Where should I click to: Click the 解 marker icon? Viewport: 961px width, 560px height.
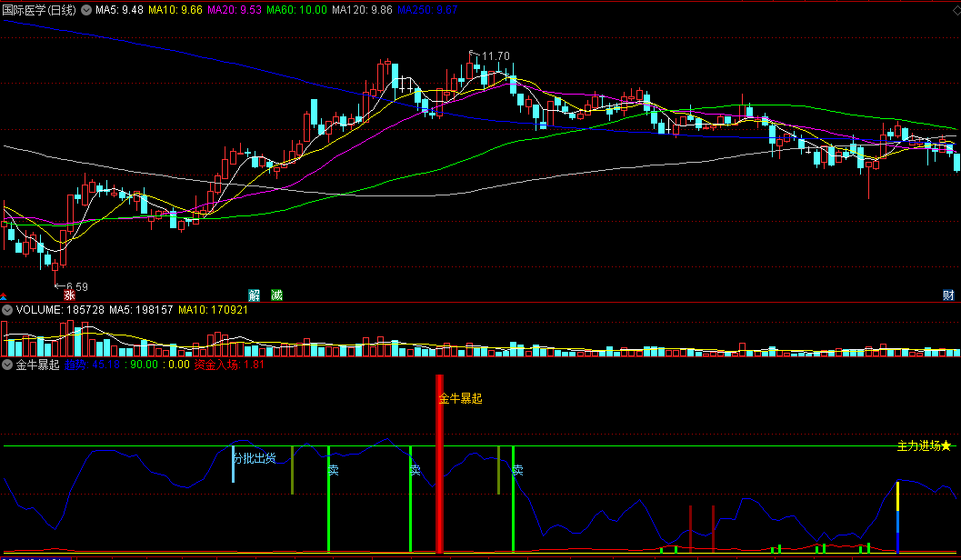(255, 295)
